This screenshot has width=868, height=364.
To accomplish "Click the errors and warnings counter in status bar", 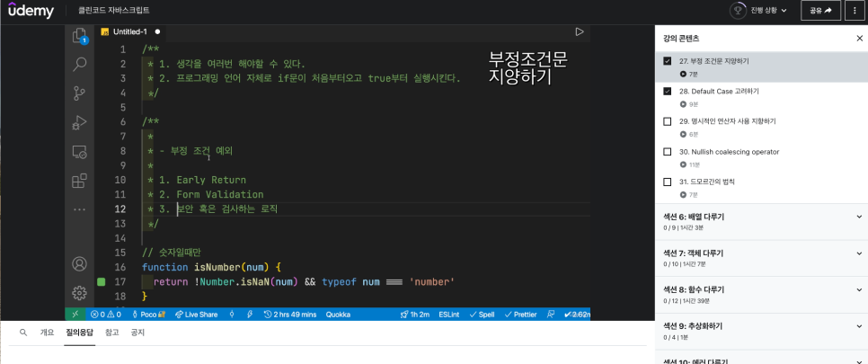I will tap(106, 315).
